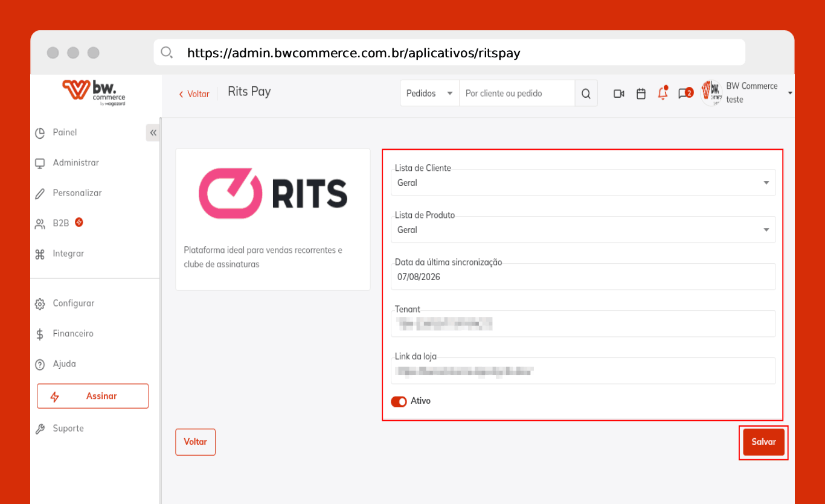Click the search magnifier button
Image resolution: width=825 pixels, height=504 pixels.
click(x=586, y=94)
